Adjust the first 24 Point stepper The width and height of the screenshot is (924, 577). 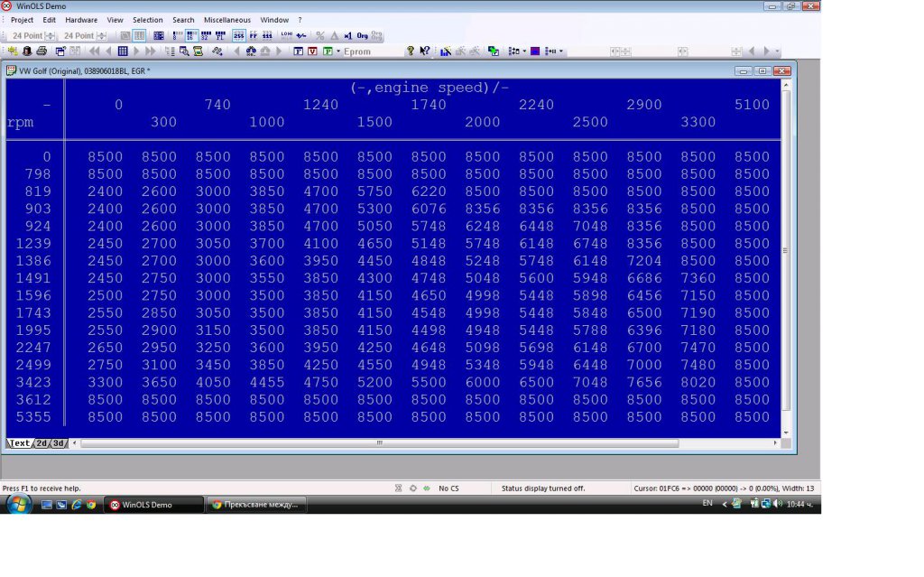point(51,36)
